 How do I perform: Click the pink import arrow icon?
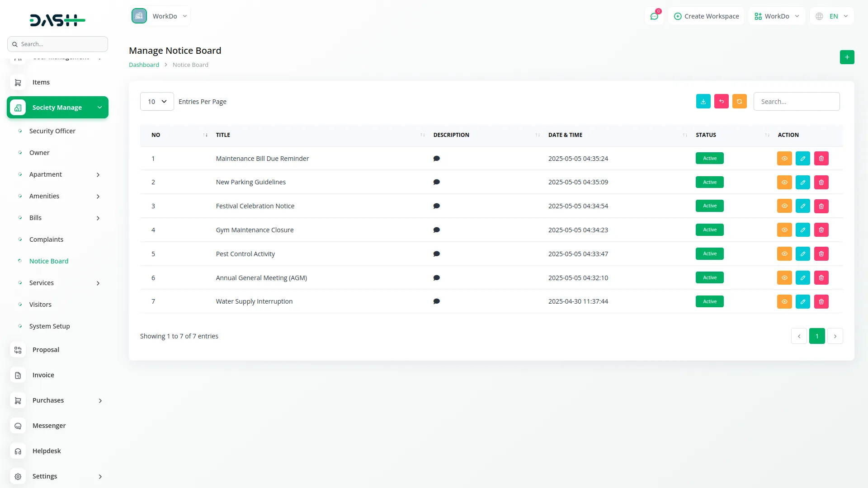point(721,102)
